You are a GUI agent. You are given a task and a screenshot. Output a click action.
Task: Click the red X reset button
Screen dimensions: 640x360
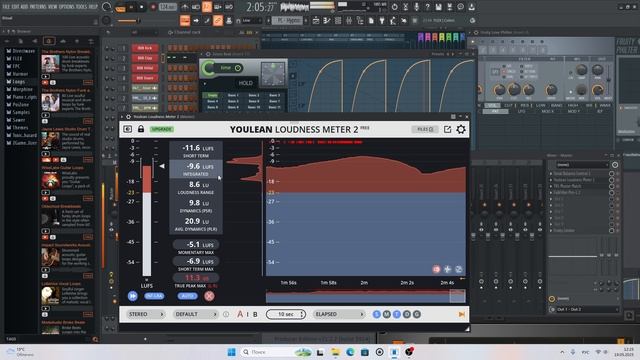[209, 296]
